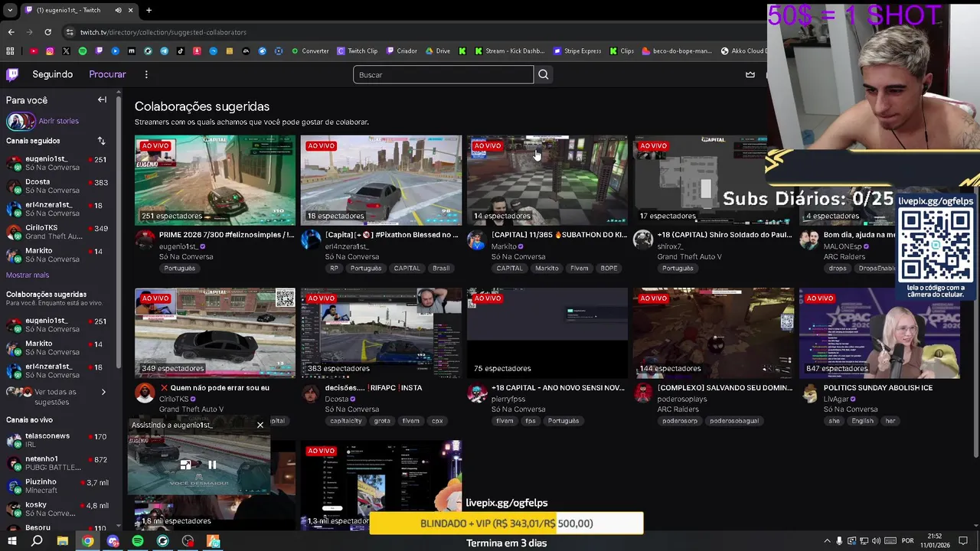Open Twitch Clip bookmark
The image size is (980, 551).
pyautogui.click(x=358, y=51)
